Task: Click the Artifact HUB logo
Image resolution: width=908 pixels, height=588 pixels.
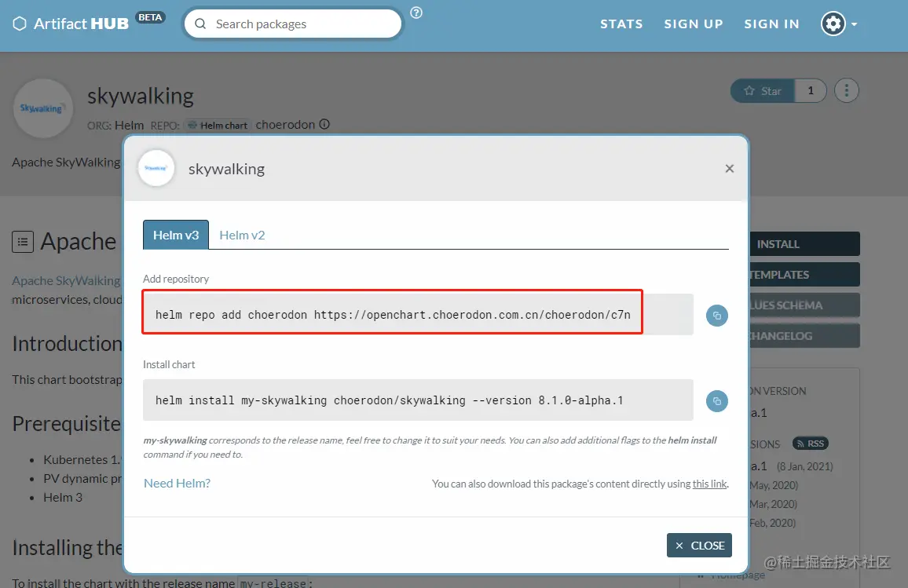Action: (x=71, y=24)
